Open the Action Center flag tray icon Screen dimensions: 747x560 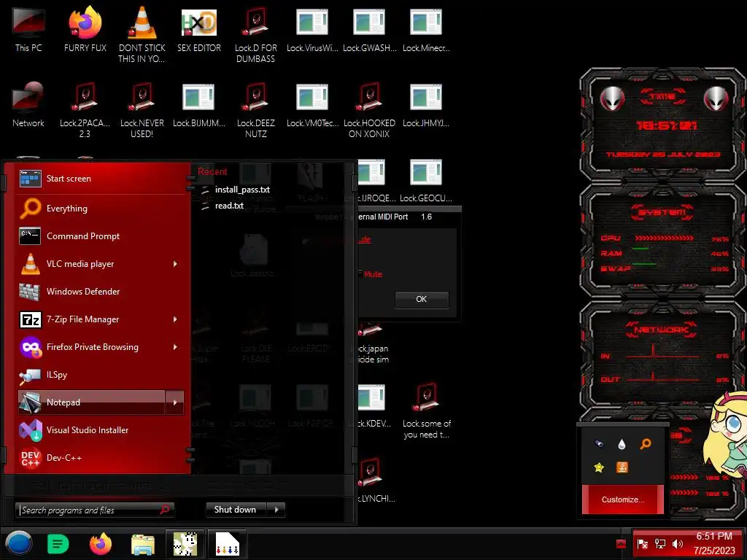coord(642,544)
